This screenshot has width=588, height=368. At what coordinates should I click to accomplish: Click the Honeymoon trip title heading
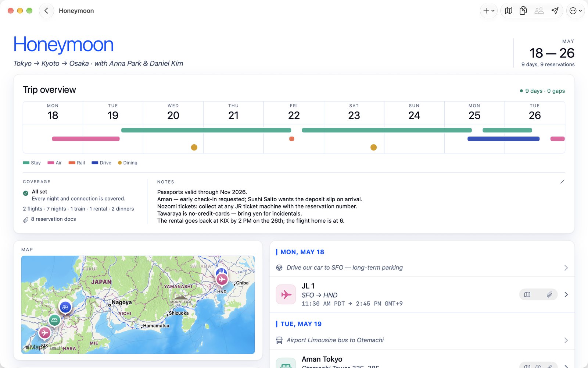63,45
